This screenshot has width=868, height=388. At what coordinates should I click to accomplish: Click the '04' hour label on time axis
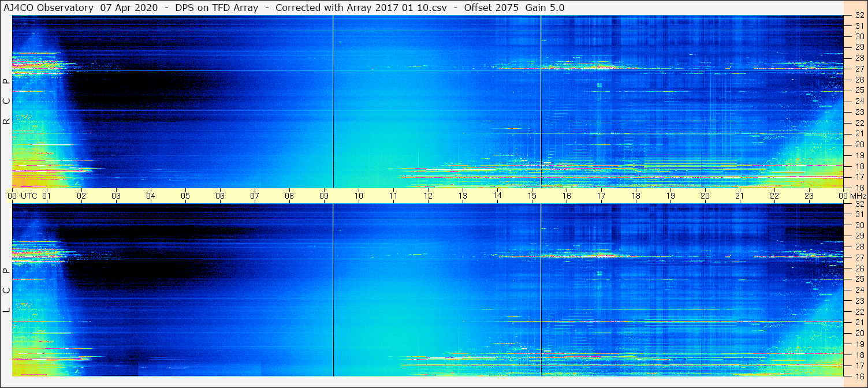pos(151,196)
